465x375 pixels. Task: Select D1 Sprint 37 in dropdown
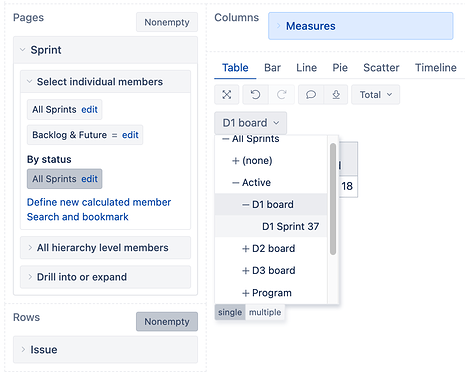pyautogui.click(x=290, y=226)
